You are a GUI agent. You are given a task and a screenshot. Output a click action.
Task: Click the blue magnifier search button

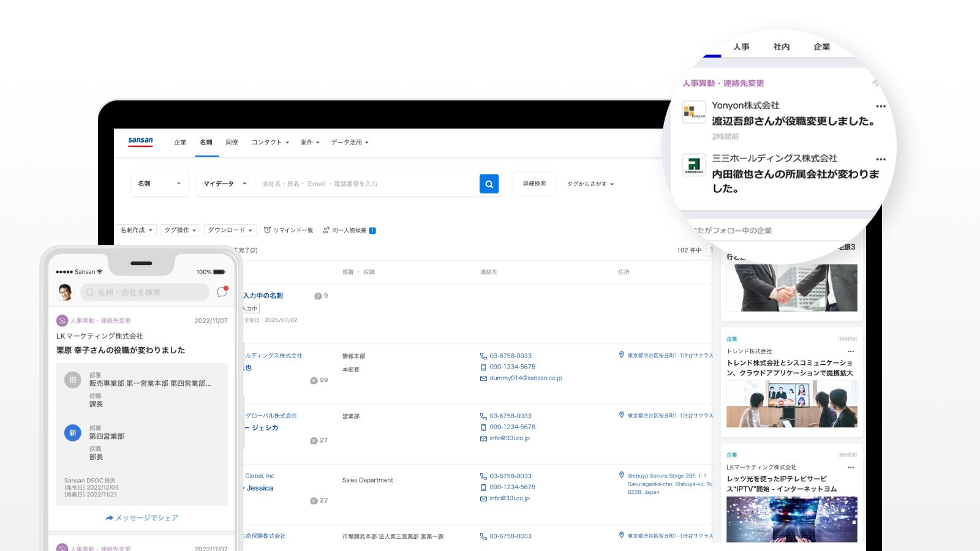(x=489, y=184)
